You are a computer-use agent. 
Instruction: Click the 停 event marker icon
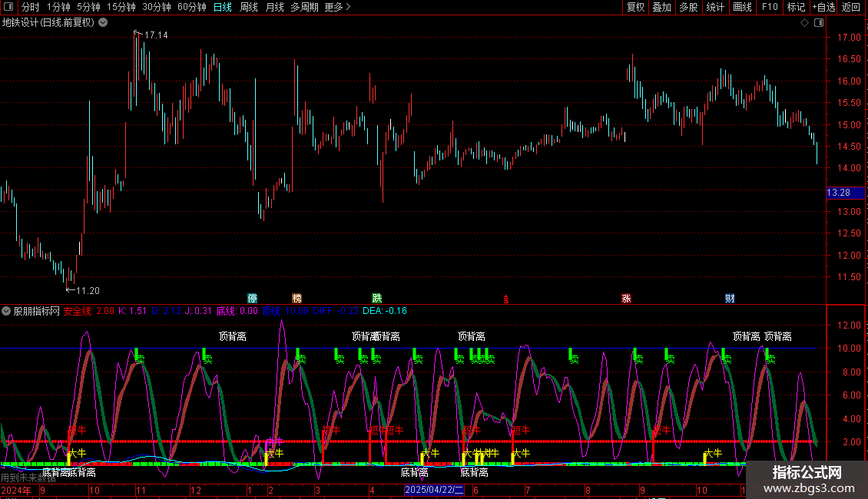252,298
